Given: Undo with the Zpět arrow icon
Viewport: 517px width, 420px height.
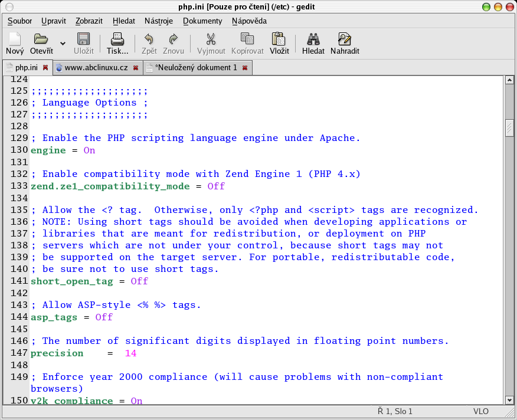Looking at the screenshot, I should pos(149,43).
